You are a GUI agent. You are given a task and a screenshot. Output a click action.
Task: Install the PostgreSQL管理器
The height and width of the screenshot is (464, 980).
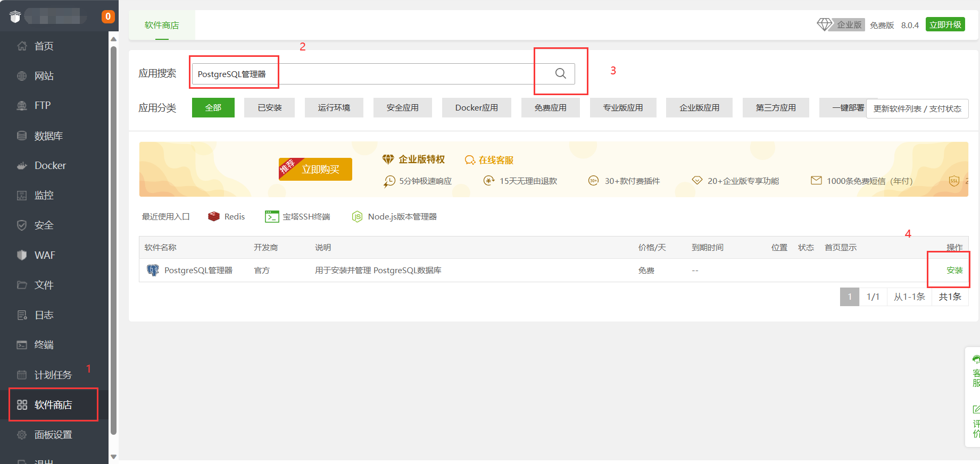[x=954, y=271]
